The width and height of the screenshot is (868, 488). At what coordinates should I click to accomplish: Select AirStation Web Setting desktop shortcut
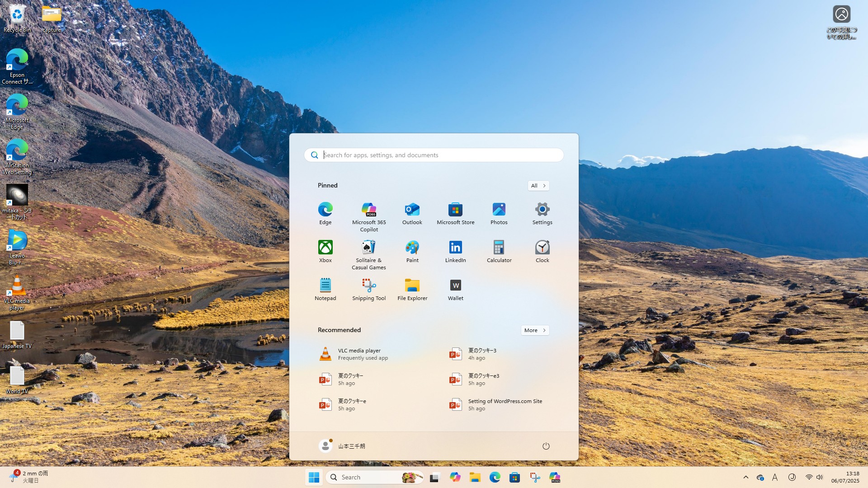pos(17,157)
